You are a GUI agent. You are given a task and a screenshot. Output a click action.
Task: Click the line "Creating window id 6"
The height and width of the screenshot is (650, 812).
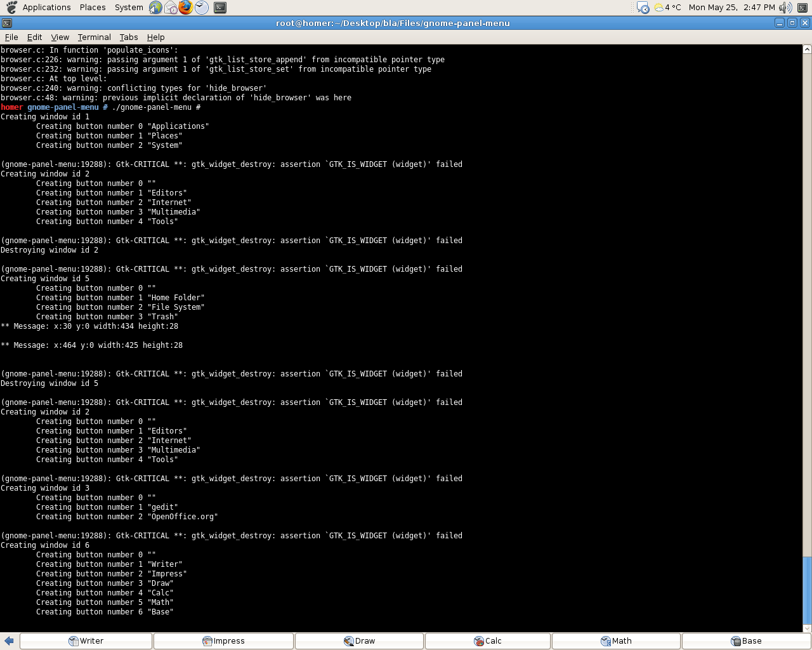click(x=45, y=545)
